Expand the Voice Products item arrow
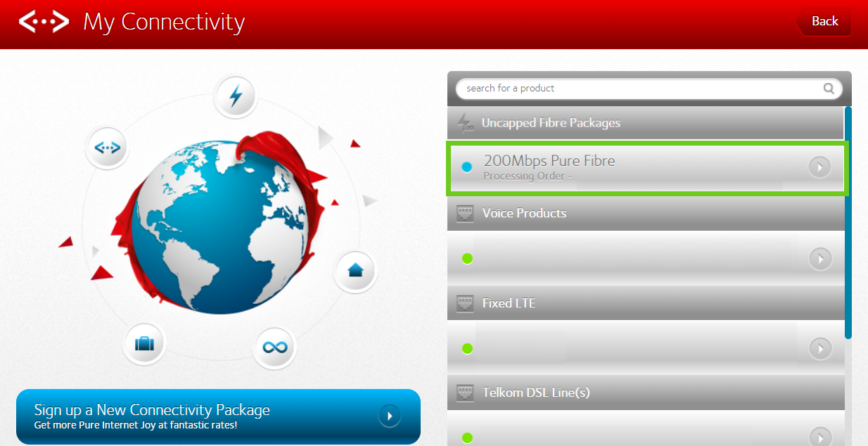868x446 pixels. (x=819, y=258)
